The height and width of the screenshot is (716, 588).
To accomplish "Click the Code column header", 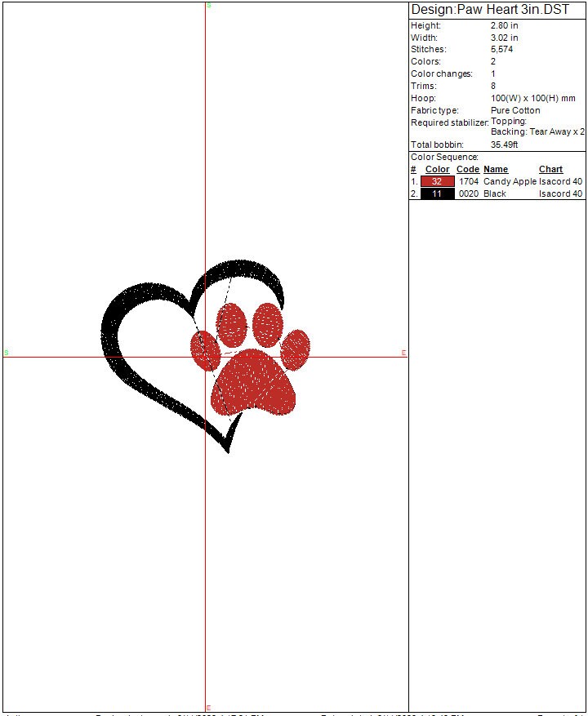I will pos(467,169).
